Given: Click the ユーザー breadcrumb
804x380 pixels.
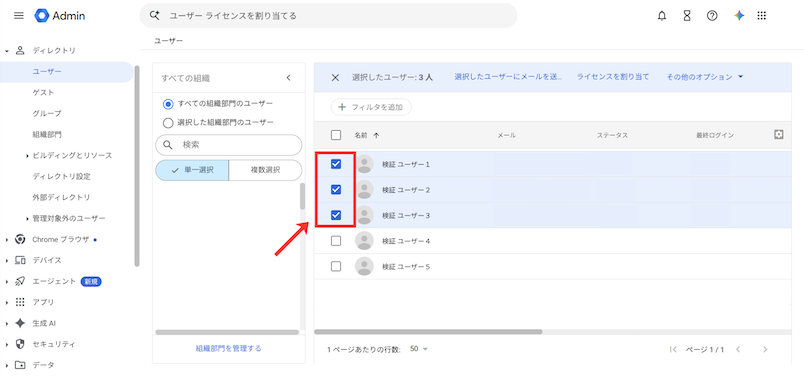Looking at the screenshot, I should point(168,41).
